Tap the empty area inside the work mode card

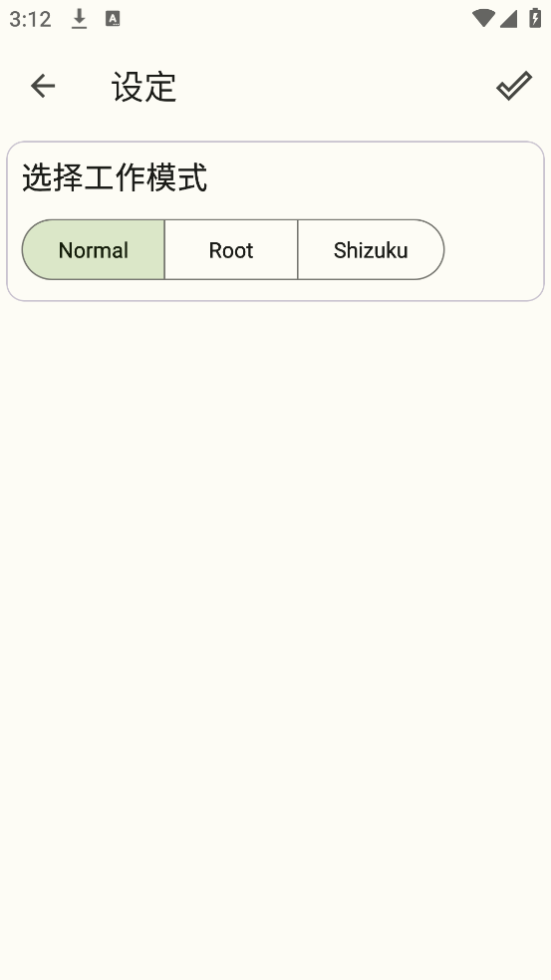pos(493,250)
